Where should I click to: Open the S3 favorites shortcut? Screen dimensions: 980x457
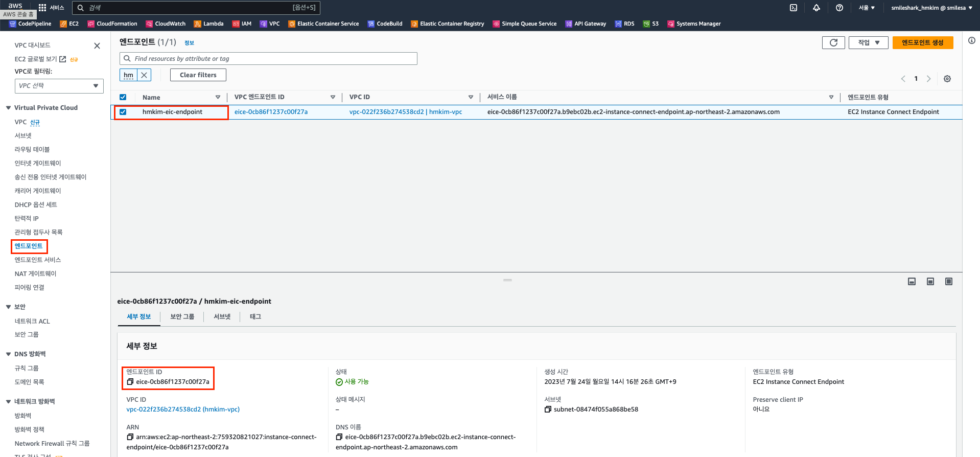point(651,24)
